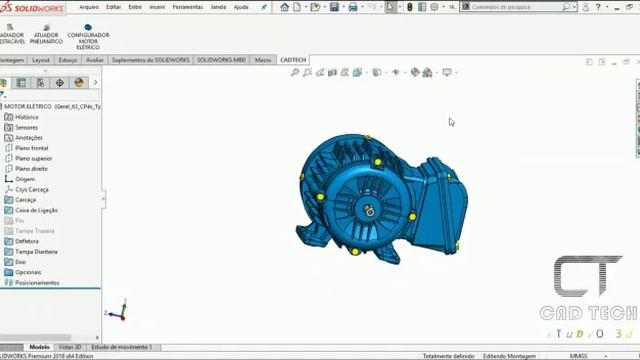The image size is (640, 360).
Task: Switch to Vistas 3D bottom tab
Action: pos(70,347)
